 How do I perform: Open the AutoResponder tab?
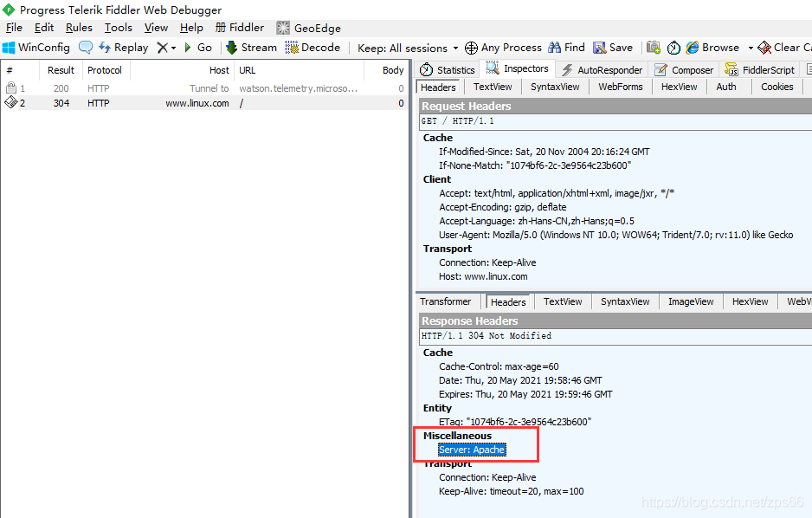(602, 69)
